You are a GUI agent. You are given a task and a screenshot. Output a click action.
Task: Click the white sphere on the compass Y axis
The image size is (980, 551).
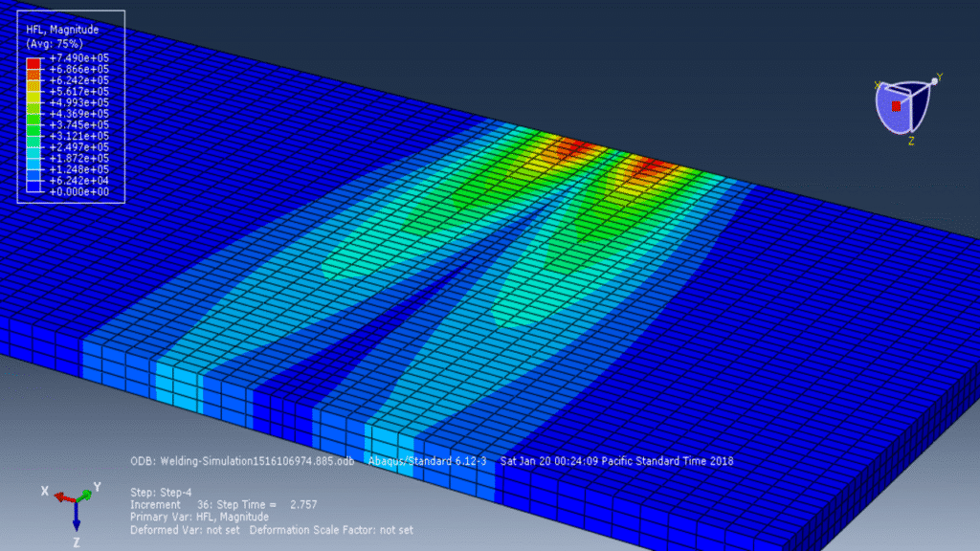pyautogui.click(x=934, y=79)
